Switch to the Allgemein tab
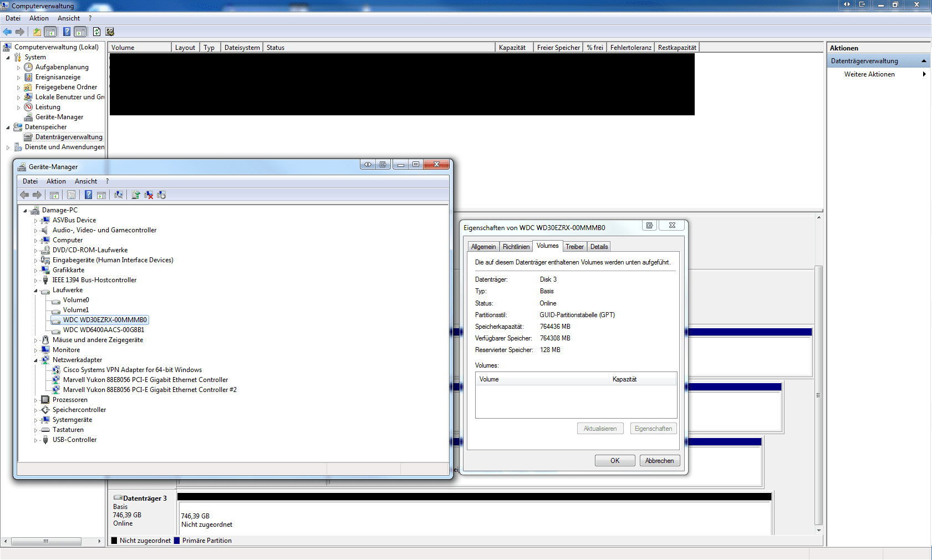 pyautogui.click(x=483, y=247)
